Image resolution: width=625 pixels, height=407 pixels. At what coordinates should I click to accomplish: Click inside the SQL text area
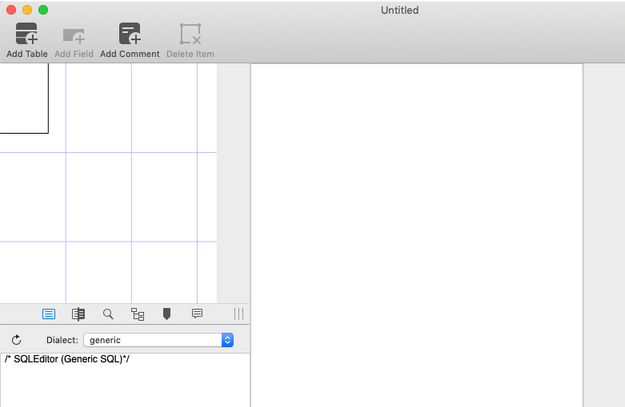pyautogui.click(x=125, y=381)
